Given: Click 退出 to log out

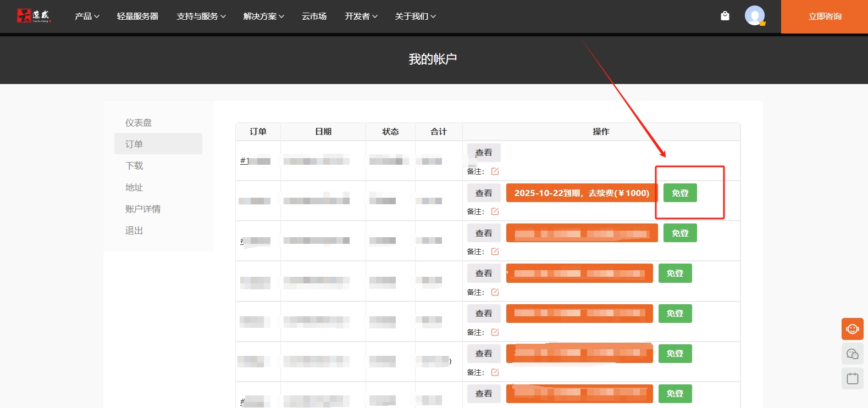Looking at the screenshot, I should pyautogui.click(x=134, y=230).
